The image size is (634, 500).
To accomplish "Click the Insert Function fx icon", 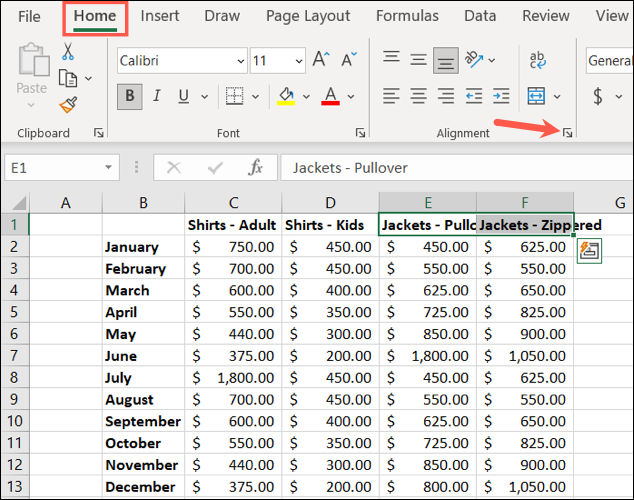I will [256, 168].
